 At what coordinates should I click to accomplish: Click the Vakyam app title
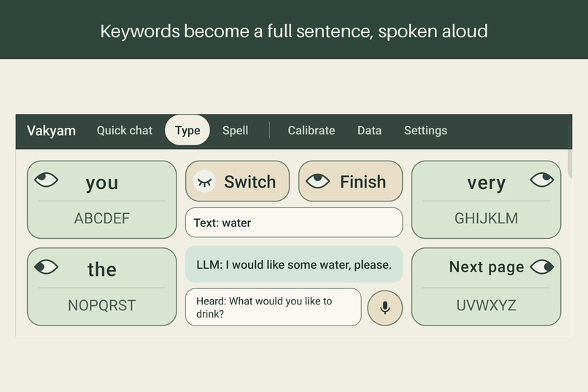pyautogui.click(x=51, y=131)
